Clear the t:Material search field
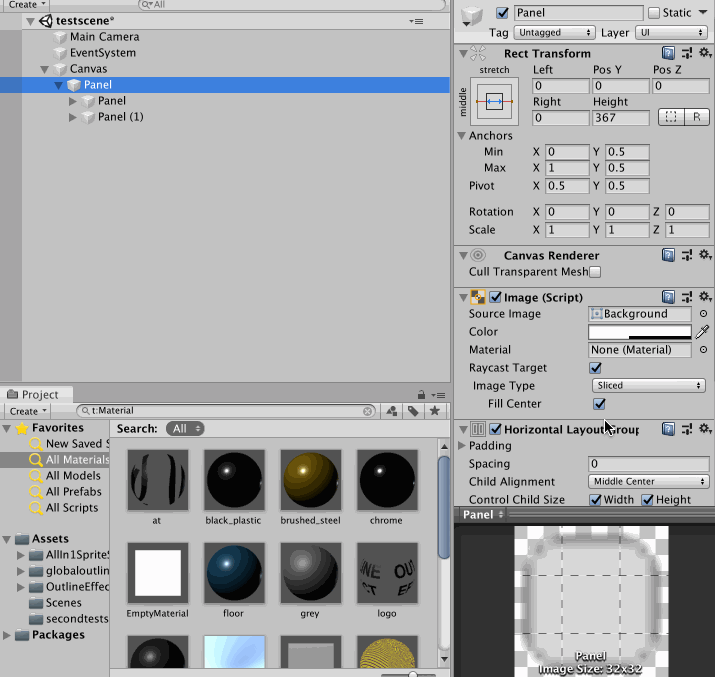 tap(368, 411)
